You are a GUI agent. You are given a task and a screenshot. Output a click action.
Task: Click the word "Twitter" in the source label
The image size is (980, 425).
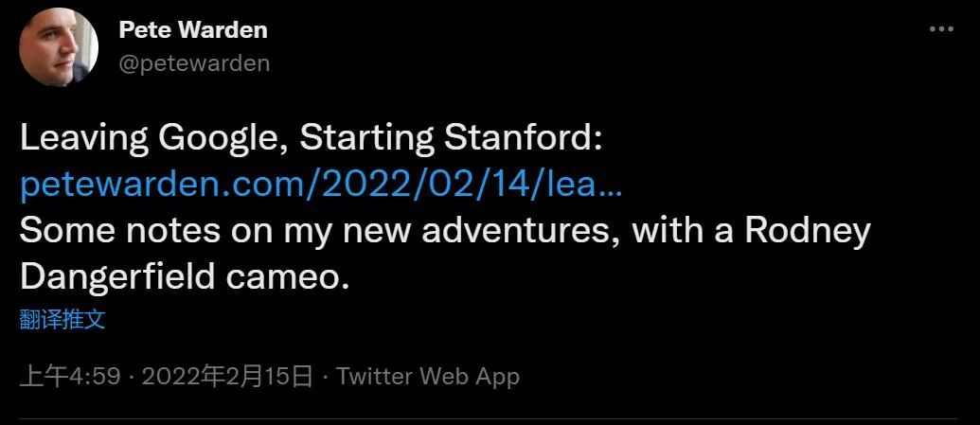tap(375, 376)
